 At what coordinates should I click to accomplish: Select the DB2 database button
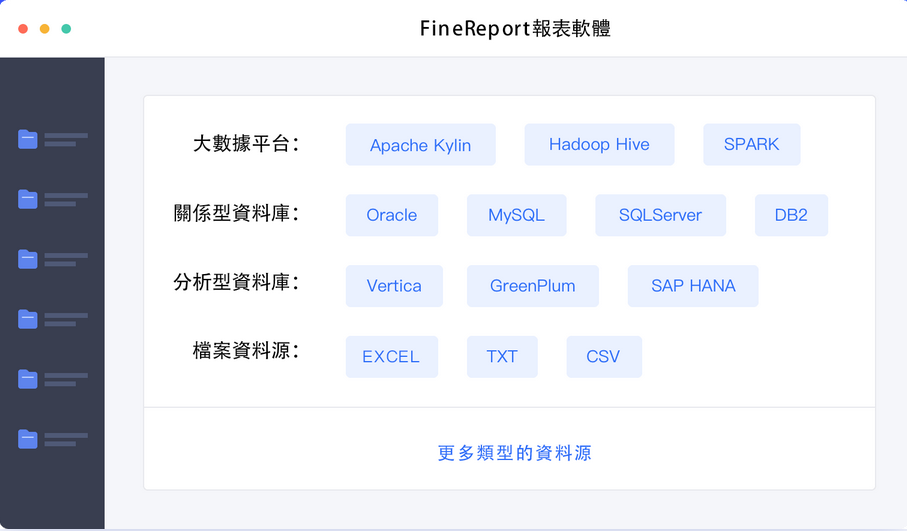click(x=791, y=215)
